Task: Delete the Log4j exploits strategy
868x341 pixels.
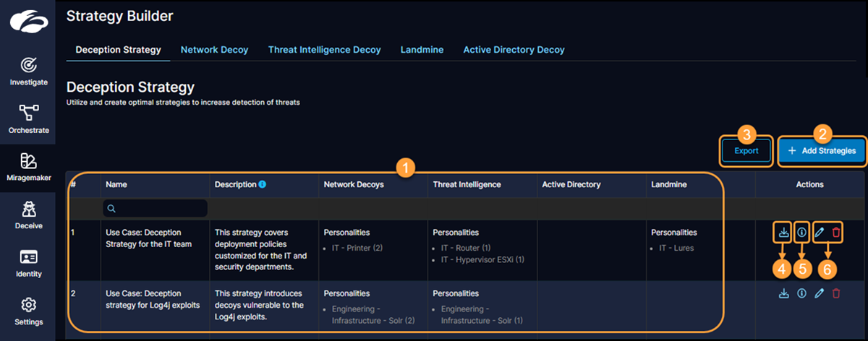Action: 836,293
